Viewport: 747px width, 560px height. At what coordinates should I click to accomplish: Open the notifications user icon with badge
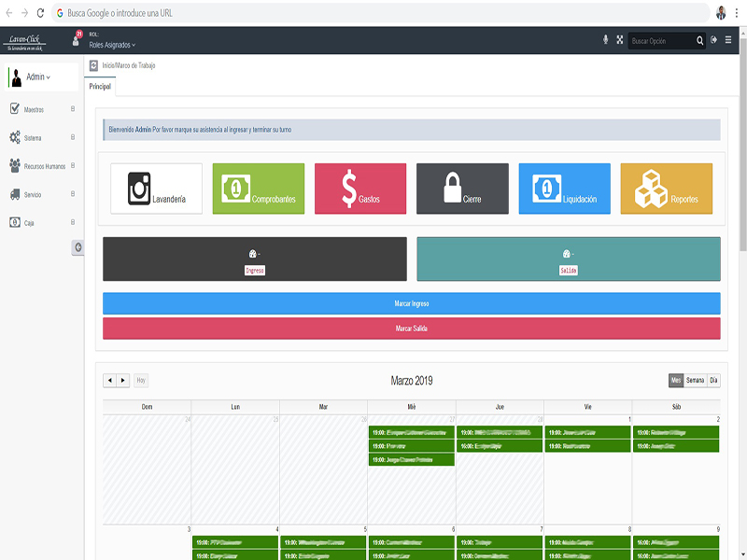(77, 39)
